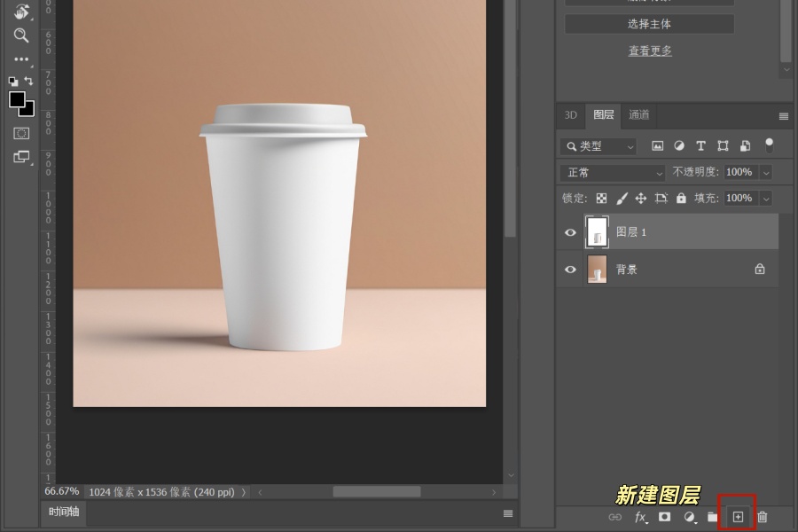
Task: Select the 图层 1 layer name
Action: coord(631,232)
